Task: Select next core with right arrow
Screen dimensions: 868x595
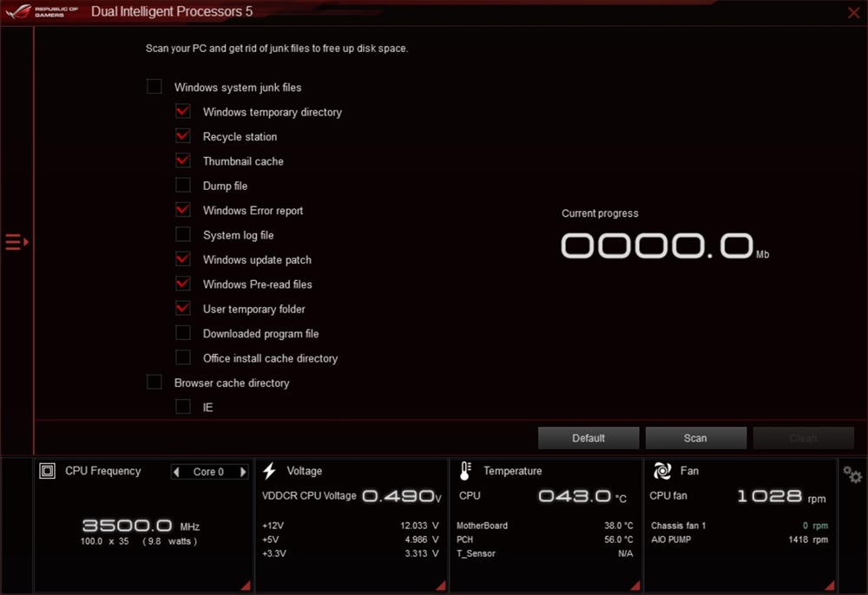Action: tap(242, 472)
